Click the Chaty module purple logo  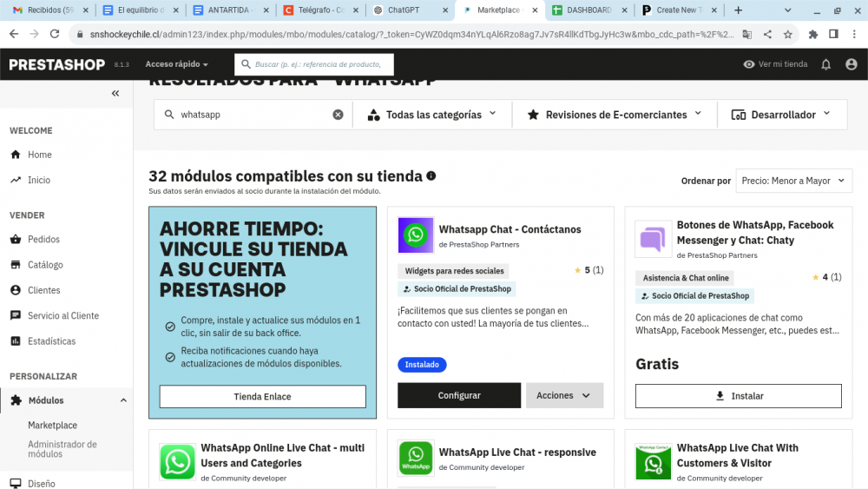click(x=654, y=239)
